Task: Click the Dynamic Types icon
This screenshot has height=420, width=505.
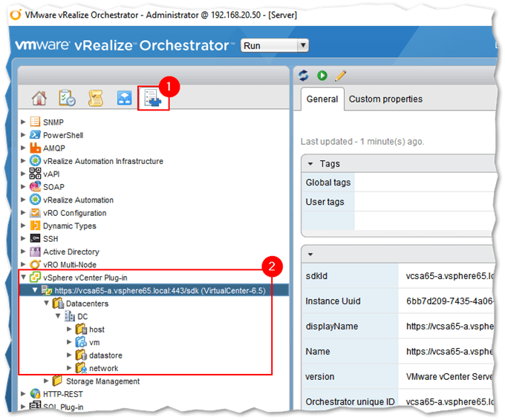Action: pos(35,226)
